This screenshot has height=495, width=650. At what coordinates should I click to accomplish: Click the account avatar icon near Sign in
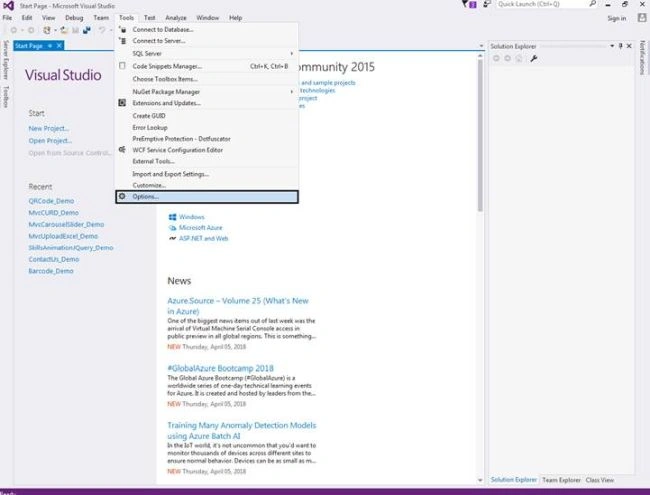[642, 18]
